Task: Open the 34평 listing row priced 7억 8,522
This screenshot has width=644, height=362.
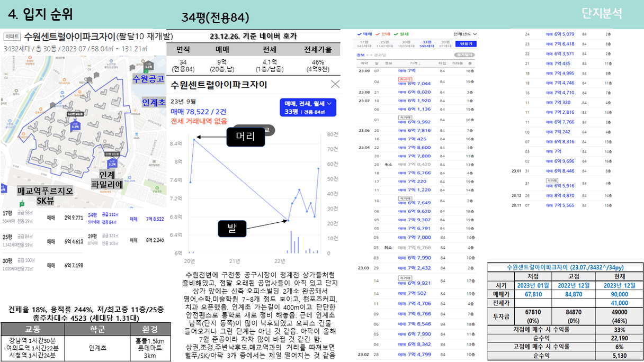Action: (126, 218)
